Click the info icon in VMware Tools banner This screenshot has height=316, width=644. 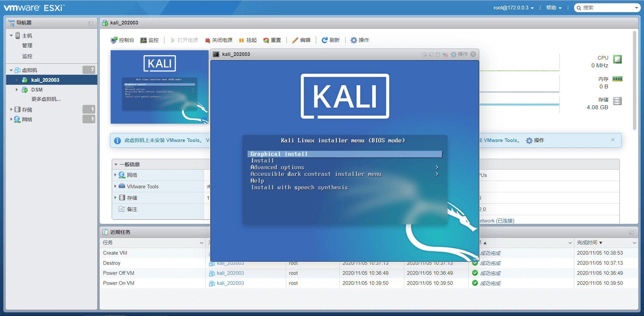(117, 141)
